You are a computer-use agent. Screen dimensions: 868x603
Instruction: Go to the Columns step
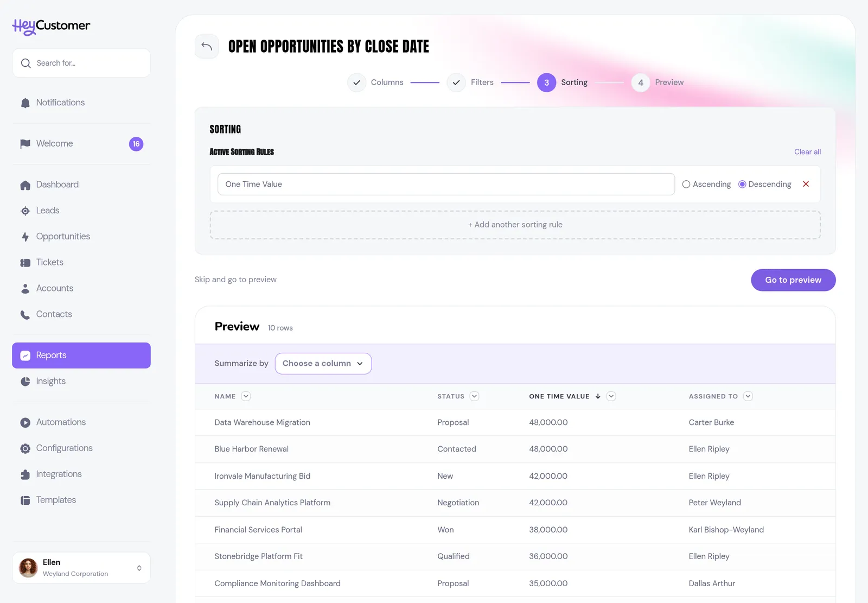(x=375, y=82)
